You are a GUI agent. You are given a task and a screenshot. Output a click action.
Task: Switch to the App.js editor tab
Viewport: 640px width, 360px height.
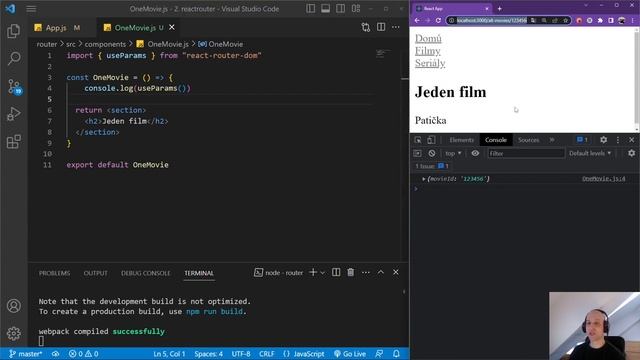pyautogui.click(x=57, y=28)
